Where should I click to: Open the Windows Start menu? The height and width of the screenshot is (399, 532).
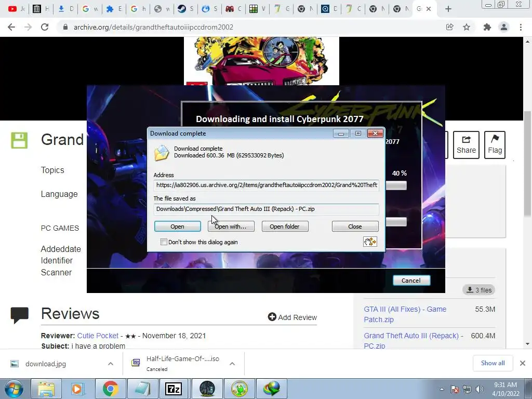(14, 389)
